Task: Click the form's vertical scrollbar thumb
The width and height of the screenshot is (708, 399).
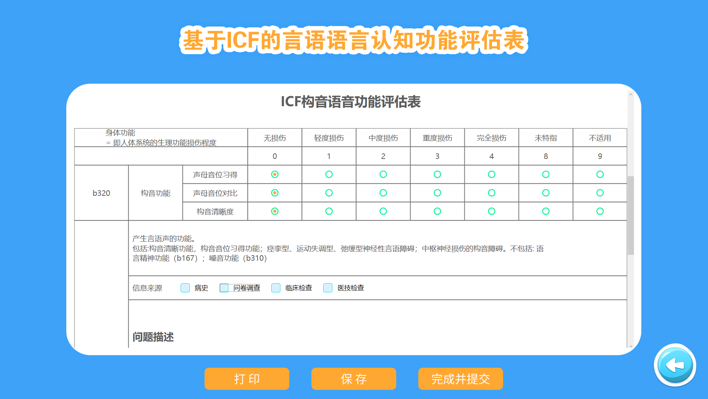Action: pos(631,215)
